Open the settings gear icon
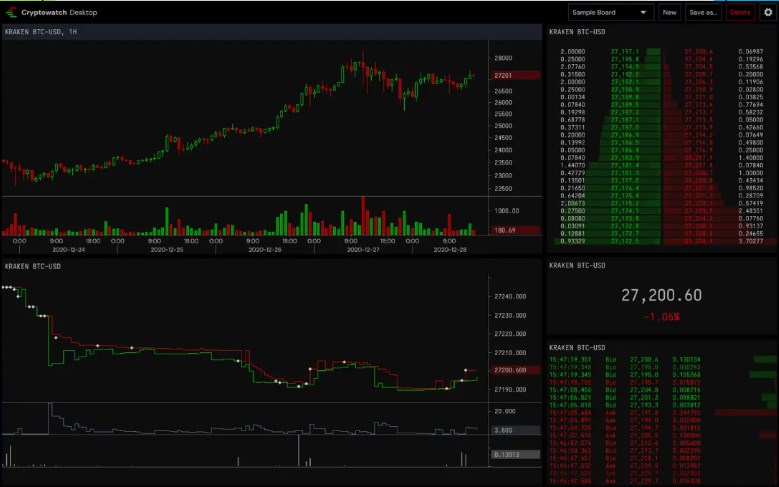The image size is (779, 487). (768, 12)
